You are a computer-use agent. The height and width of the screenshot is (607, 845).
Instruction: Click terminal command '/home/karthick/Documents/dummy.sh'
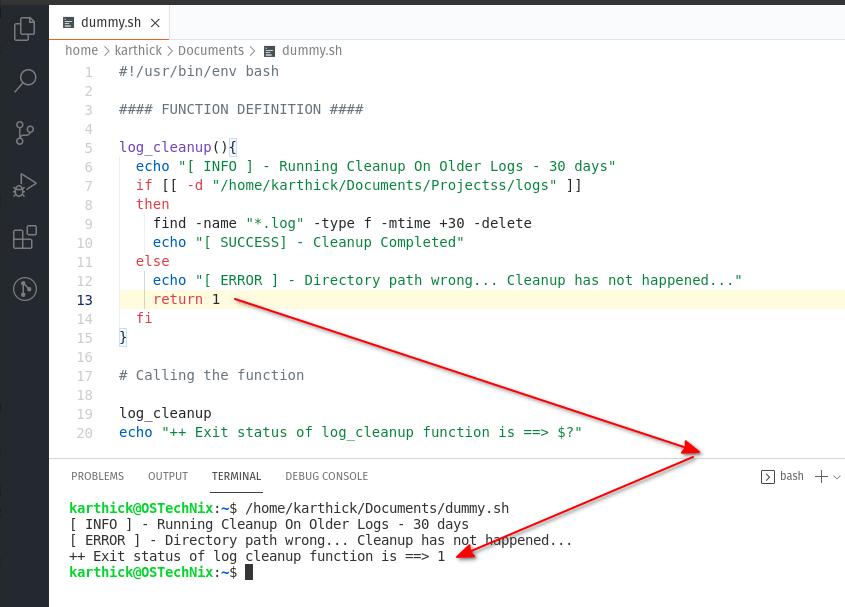377,508
